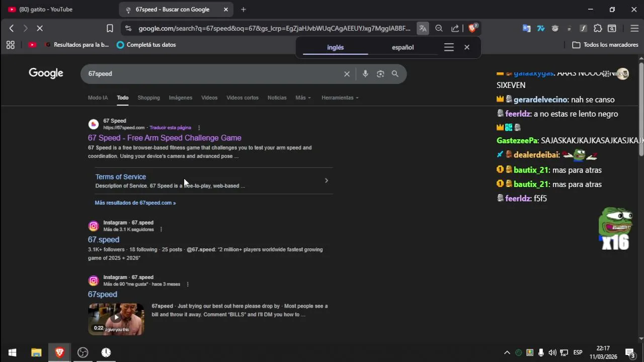Open options for Instagram 67.speed followers result
This screenshot has height=362, width=644.
pos(161,229)
